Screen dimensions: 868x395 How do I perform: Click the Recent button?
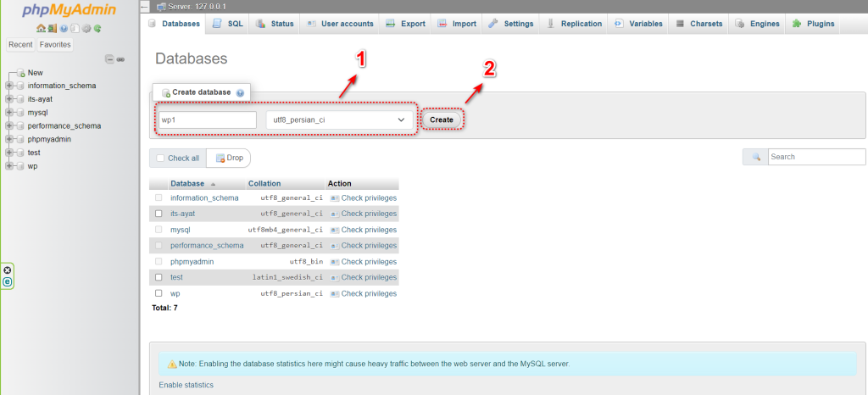tap(20, 45)
